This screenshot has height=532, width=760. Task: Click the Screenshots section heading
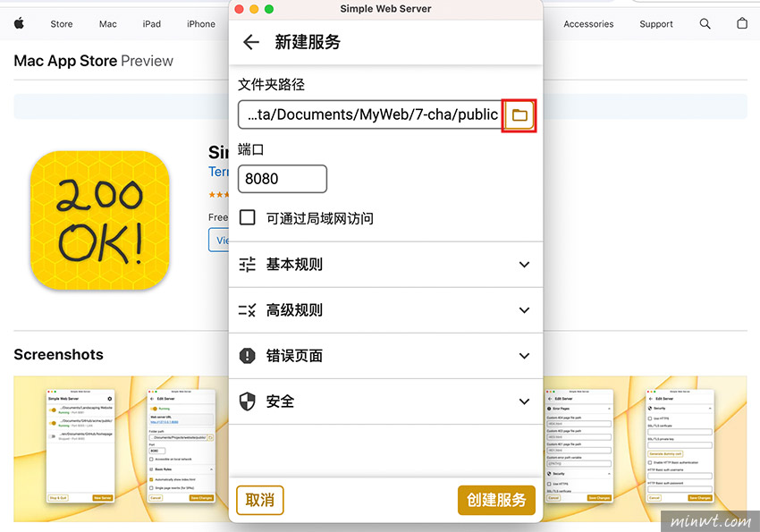click(x=59, y=355)
